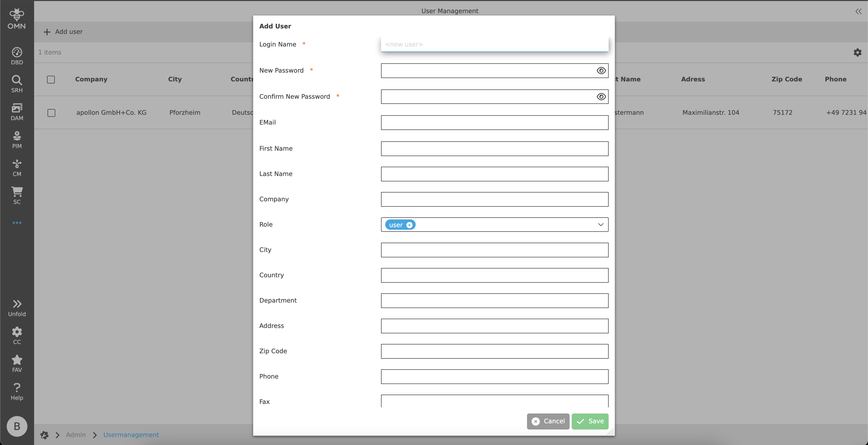Open the DAM module icon
Image resolution: width=868 pixels, height=445 pixels.
(17, 112)
